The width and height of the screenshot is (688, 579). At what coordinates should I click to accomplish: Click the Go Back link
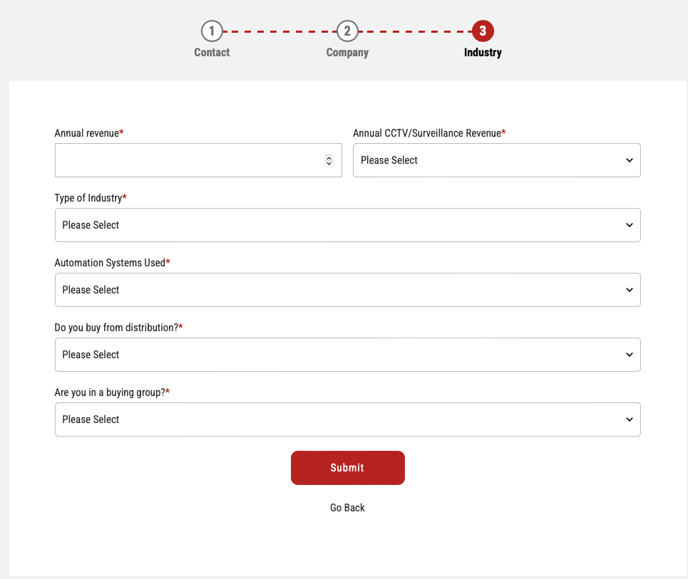[x=347, y=508]
